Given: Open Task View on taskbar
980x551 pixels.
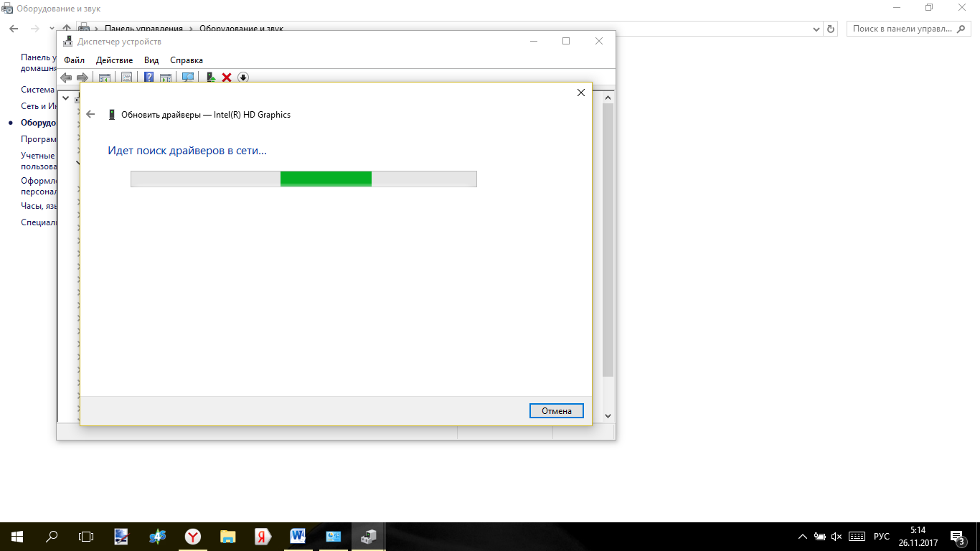Looking at the screenshot, I should (86, 536).
